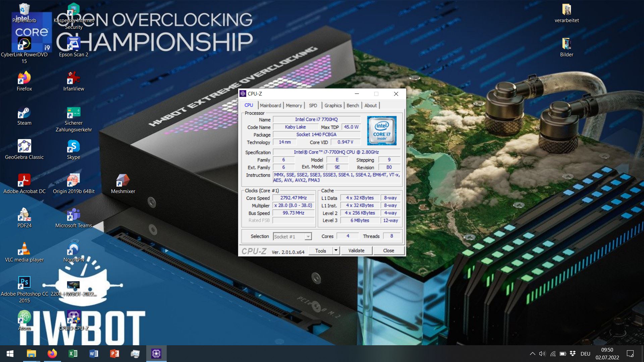Switch to the CPU tab in CPU-Z
This screenshot has height=362, width=644.
click(249, 105)
